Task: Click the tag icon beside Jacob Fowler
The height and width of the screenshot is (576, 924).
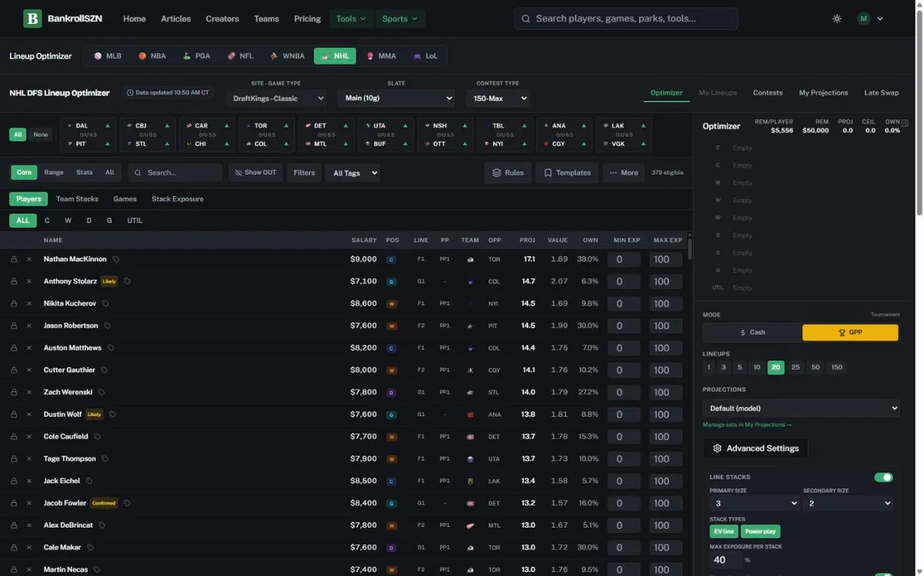Action: click(127, 503)
